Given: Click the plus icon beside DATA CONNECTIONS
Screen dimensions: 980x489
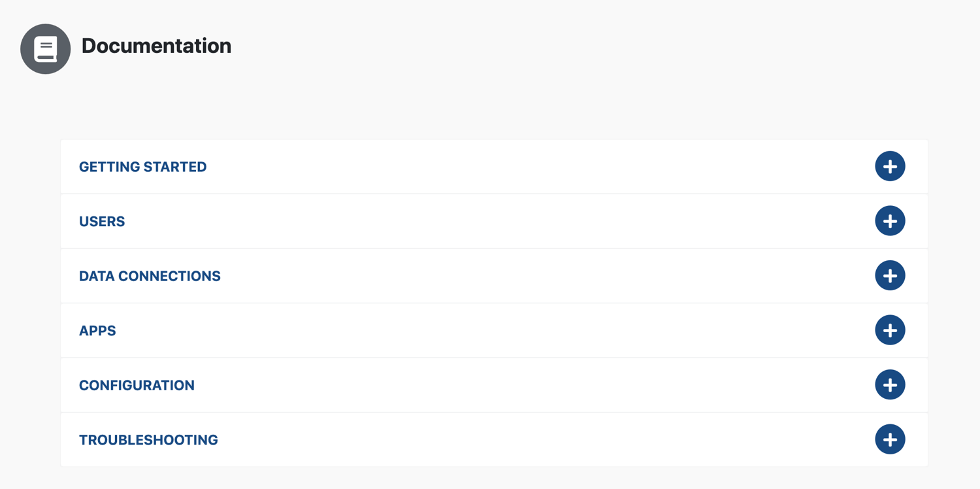Looking at the screenshot, I should (x=890, y=276).
